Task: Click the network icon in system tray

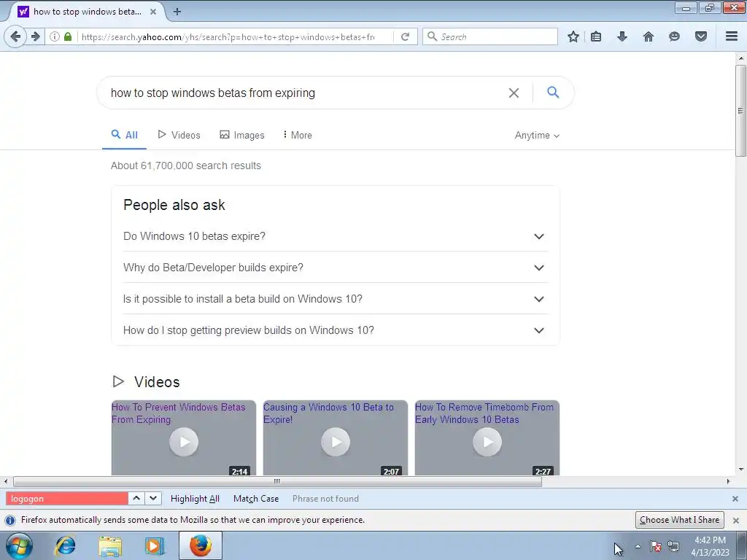Action: (673, 546)
